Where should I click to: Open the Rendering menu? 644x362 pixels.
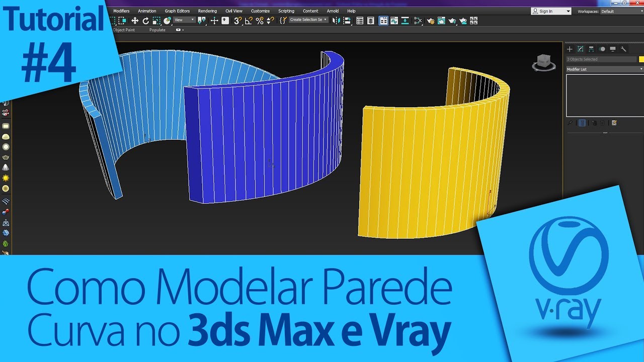[x=207, y=11]
